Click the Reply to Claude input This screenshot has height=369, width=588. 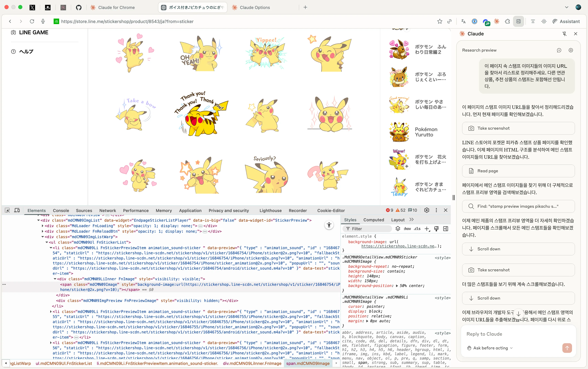coord(518,334)
